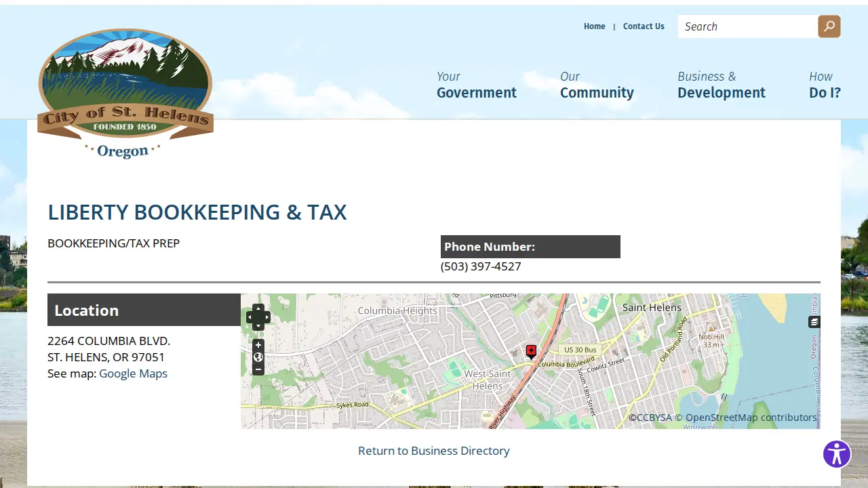Screen dimensions: 868x488
Task: Click the US 30 Bus route label
Action: click(x=580, y=350)
